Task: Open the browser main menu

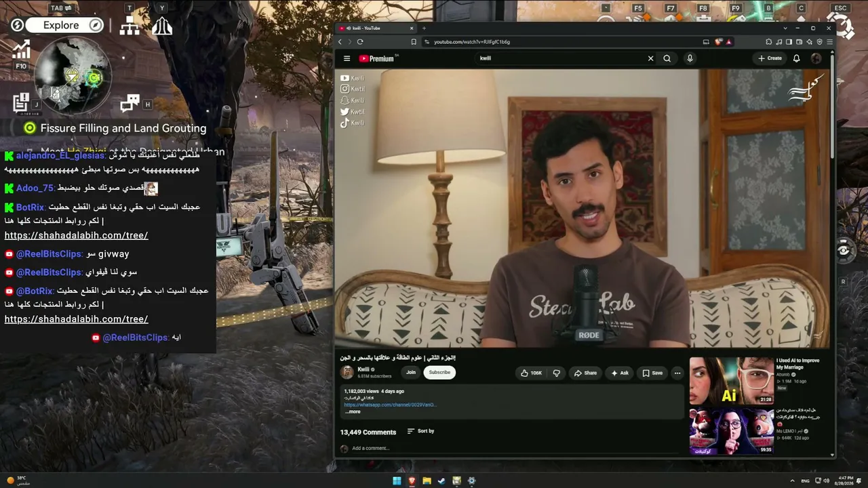Action: (x=829, y=42)
